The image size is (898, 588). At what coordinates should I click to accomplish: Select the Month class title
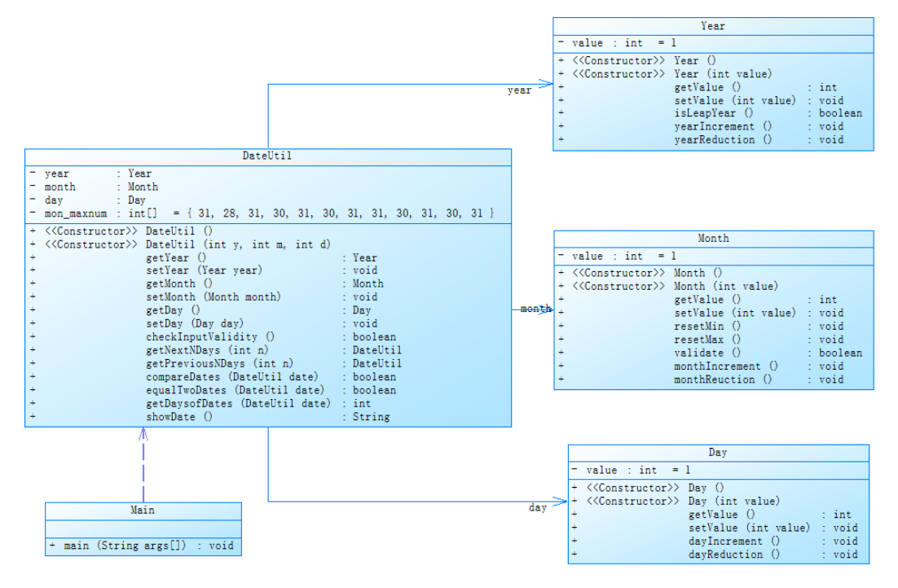tap(713, 238)
